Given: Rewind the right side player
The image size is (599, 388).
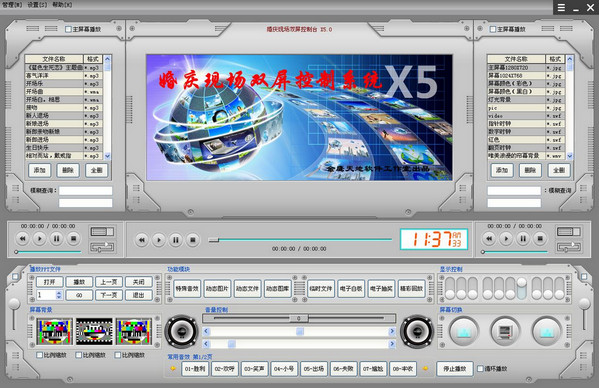Looking at the screenshot, I should coord(489,239).
